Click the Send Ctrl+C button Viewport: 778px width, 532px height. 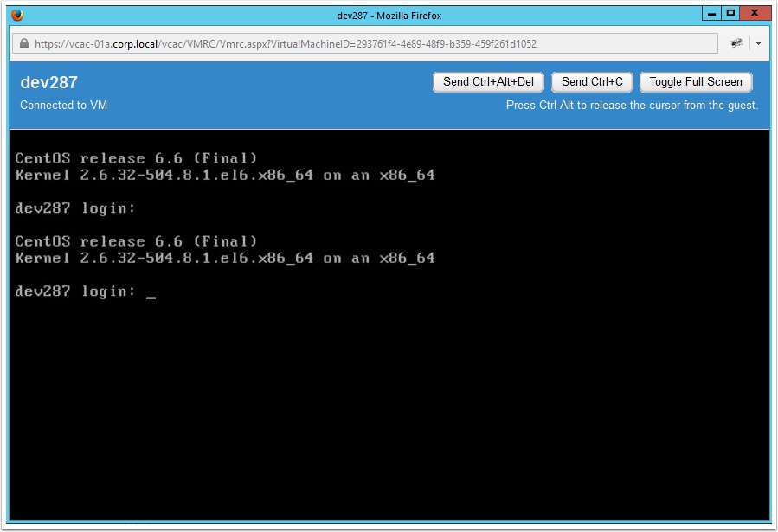point(592,82)
